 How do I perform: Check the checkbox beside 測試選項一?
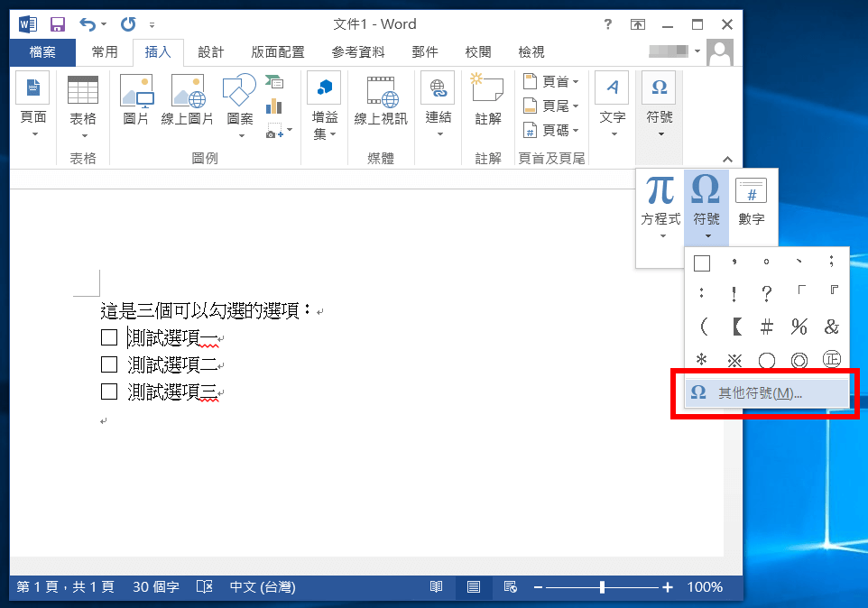point(108,336)
